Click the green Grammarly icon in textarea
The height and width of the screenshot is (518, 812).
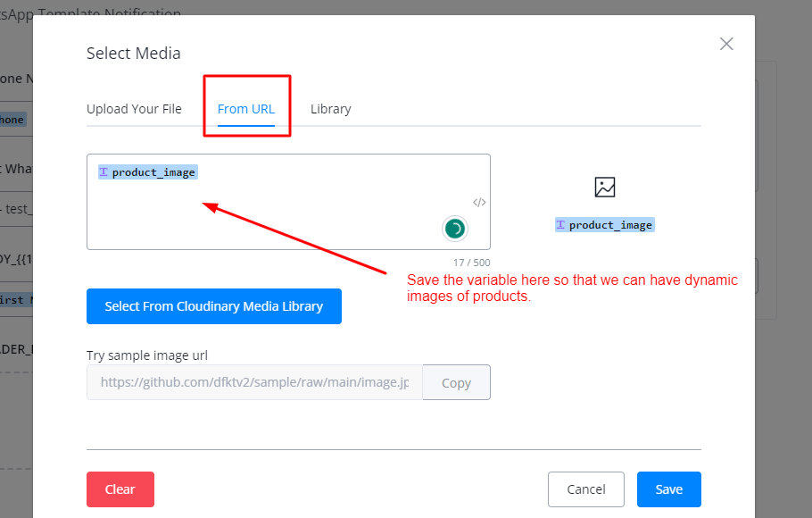point(455,230)
